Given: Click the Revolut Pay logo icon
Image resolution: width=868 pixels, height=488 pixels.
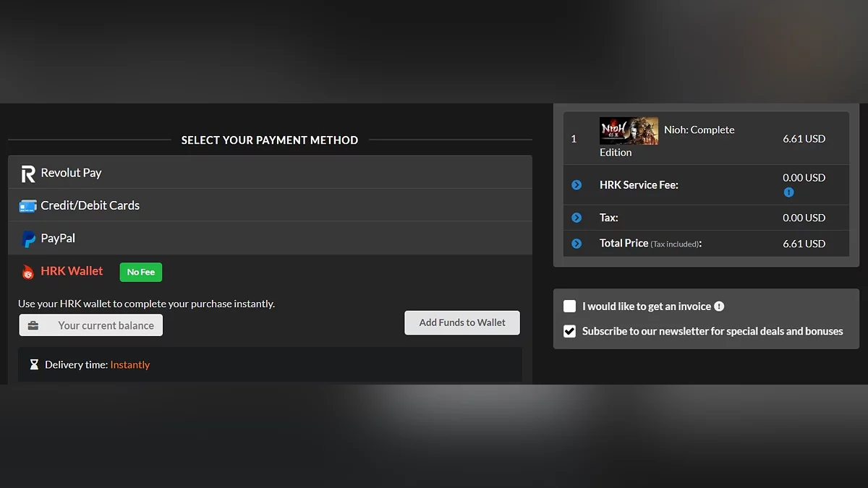Looking at the screenshot, I should [x=27, y=174].
